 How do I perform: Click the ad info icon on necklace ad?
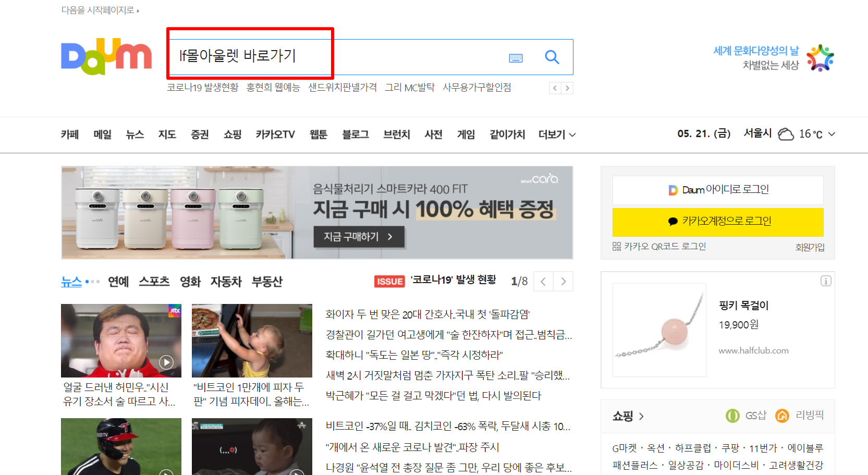pos(826,281)
